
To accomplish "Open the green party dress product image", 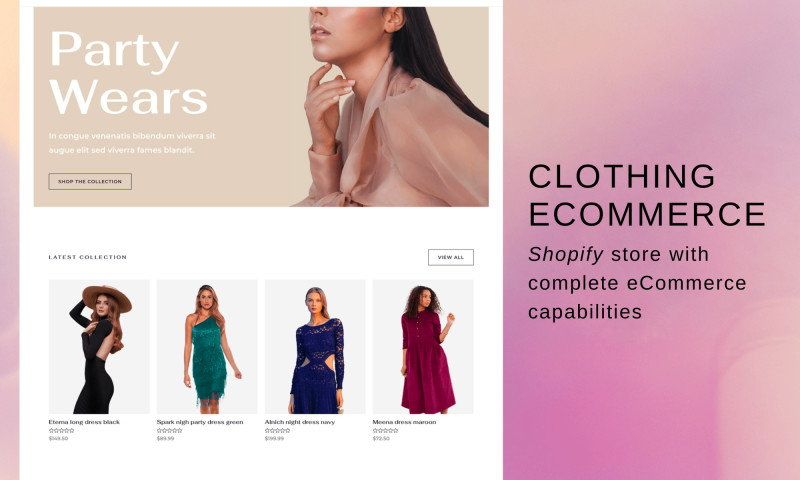I will (x=207, y=346).
